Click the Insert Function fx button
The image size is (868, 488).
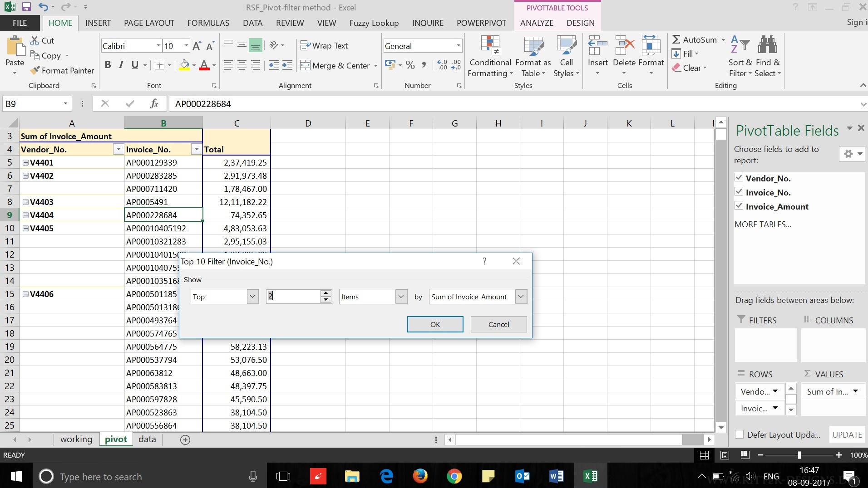[154, 103]
